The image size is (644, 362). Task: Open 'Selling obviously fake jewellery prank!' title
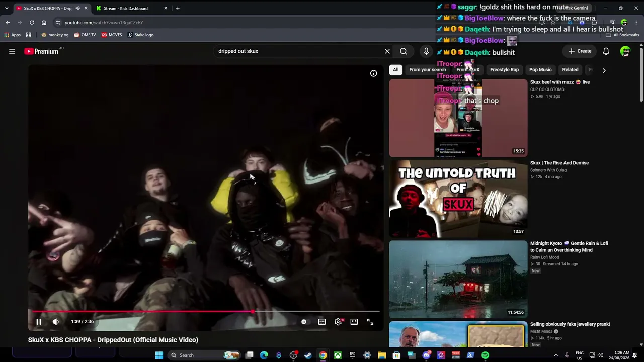[x=570, y=324]
